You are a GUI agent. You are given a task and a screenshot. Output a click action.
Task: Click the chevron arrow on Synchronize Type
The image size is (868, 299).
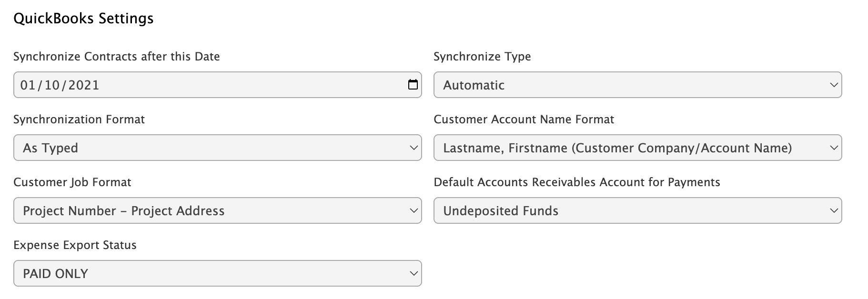tap(834, 85)
